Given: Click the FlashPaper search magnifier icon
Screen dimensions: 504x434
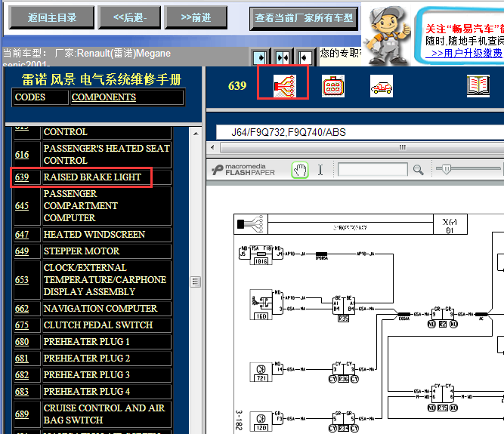Looking at the screenshot, I should pos(418,170).
